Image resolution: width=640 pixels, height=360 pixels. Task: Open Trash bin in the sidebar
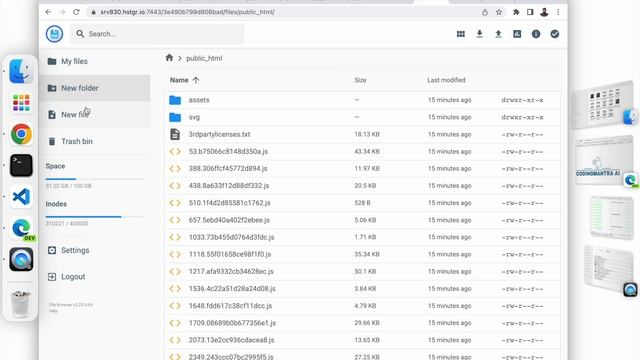[x=95, y=141]
